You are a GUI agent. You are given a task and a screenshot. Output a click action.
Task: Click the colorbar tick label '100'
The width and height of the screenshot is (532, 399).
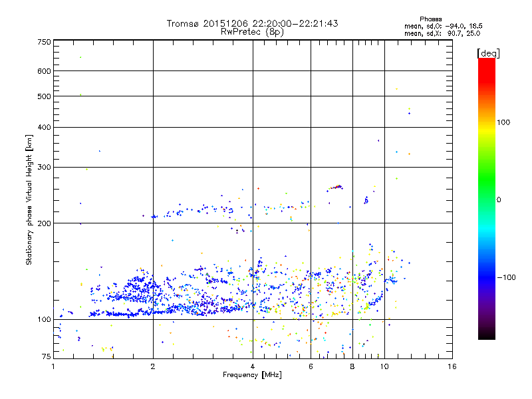click(x=503, y=122)
